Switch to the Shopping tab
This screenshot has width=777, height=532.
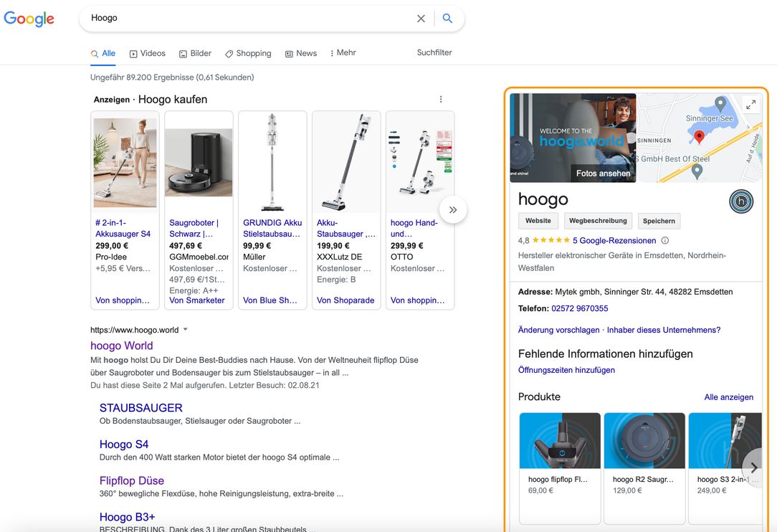click(248, 54)
